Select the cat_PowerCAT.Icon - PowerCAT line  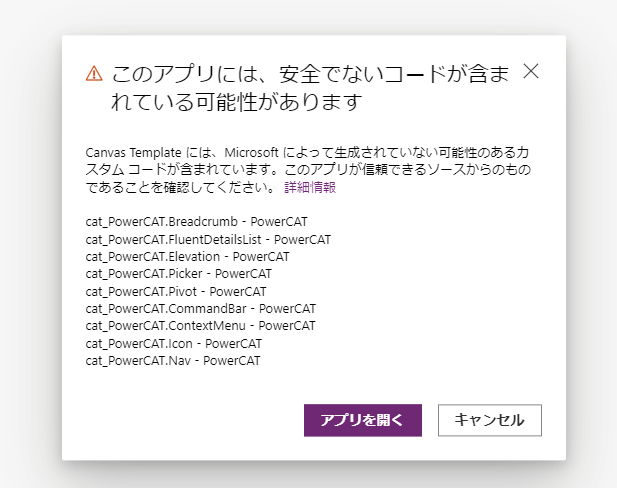point(174,344)
